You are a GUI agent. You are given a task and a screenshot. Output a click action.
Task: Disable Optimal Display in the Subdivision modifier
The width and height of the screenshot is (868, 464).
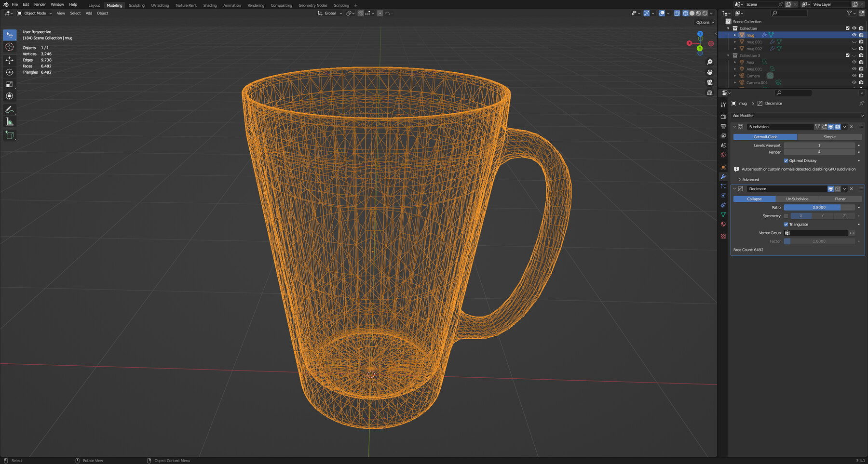coord(786,160)
